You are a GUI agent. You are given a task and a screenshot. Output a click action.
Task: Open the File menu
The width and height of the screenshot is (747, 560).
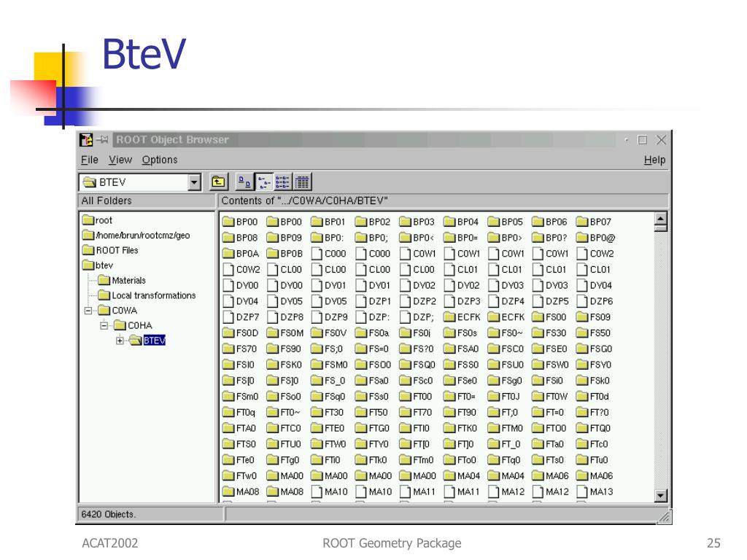coord(90,160)
